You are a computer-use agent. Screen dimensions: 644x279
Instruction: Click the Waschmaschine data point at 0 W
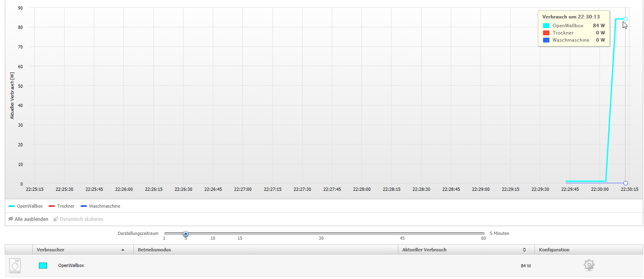coord(626,183)
